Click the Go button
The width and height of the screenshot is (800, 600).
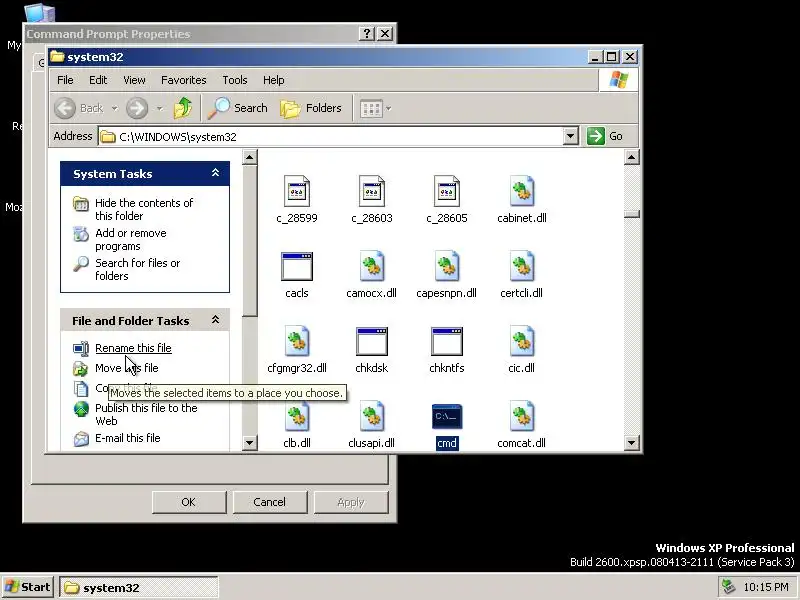(x=605, y=136)
